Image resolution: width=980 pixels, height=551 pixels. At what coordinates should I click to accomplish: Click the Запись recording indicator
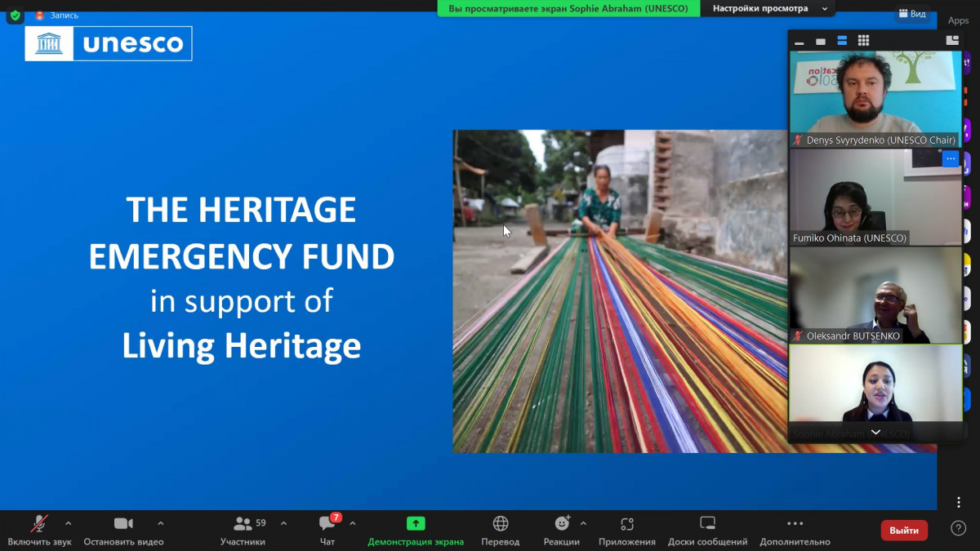(56, 15)
